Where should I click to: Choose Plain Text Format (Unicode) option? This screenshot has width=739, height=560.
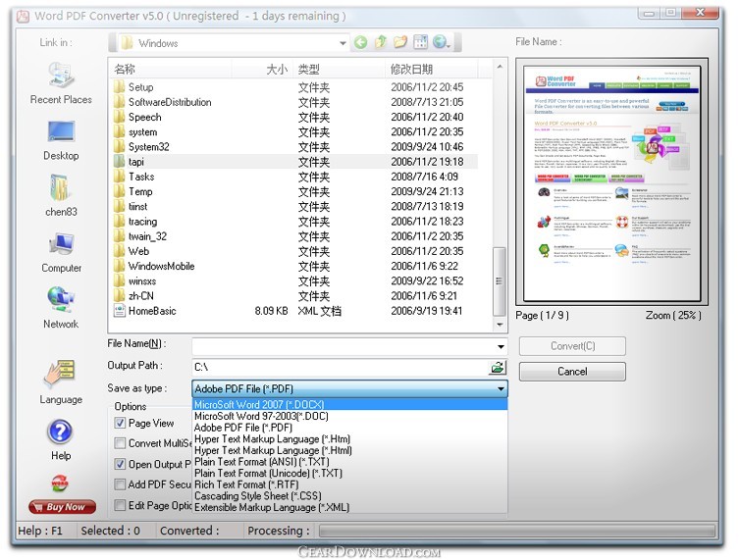[x=350, y=473]
